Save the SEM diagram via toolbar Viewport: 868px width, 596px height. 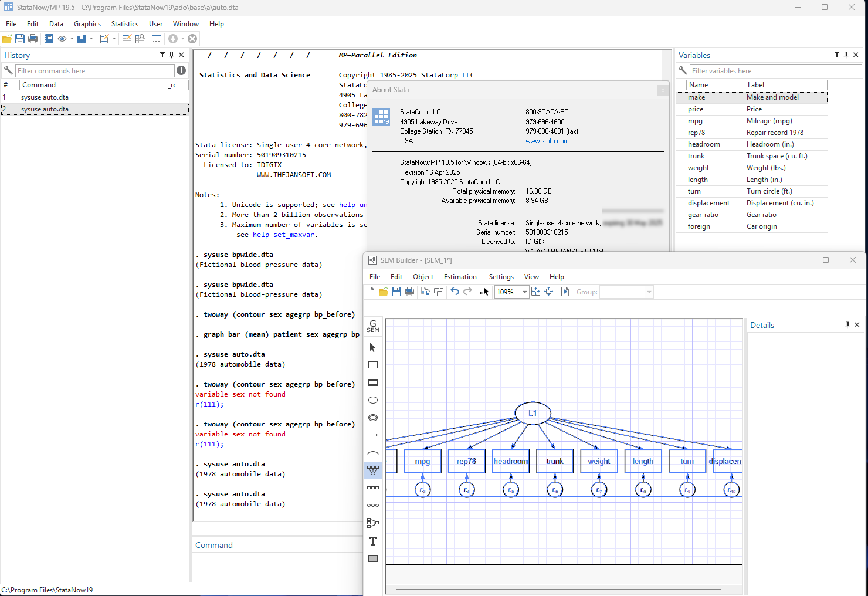[396, 292]
